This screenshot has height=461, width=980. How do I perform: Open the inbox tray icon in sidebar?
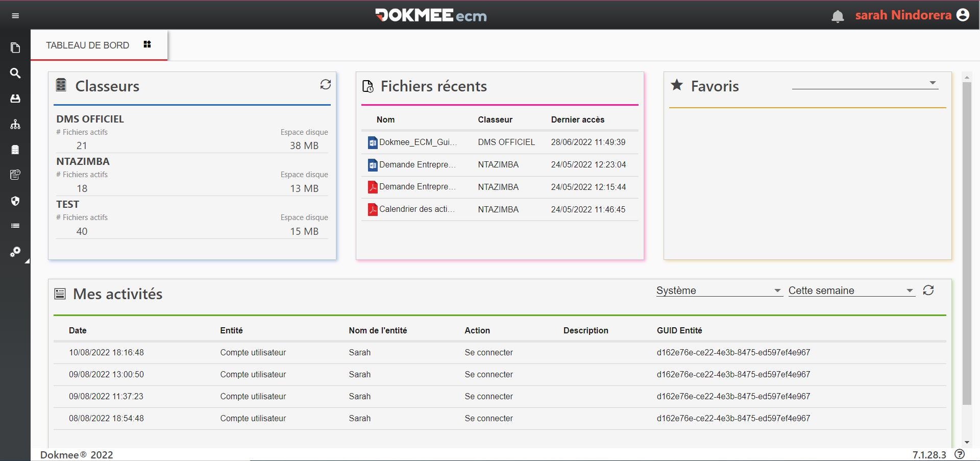click(x=15, y=99)
